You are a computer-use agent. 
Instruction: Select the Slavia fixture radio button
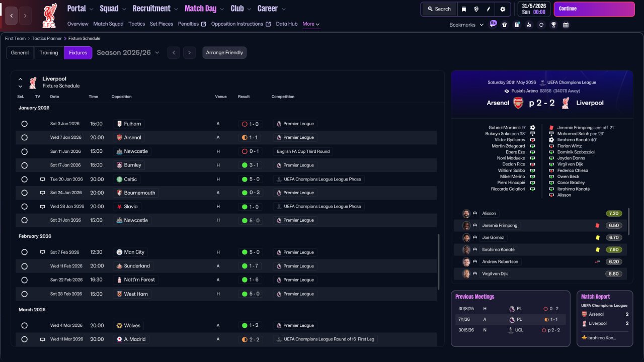pos(24,207)
